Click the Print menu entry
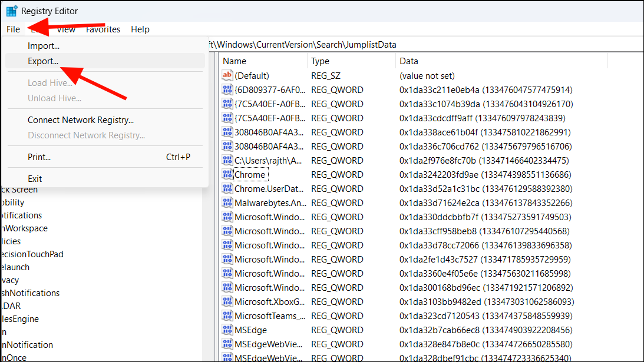644x362 pixels. coord(38,157)
